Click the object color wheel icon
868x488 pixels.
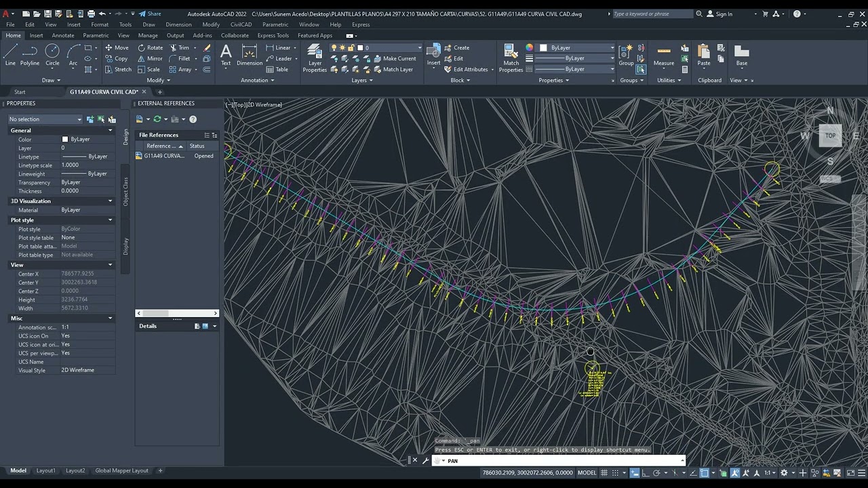click(530, 47)
